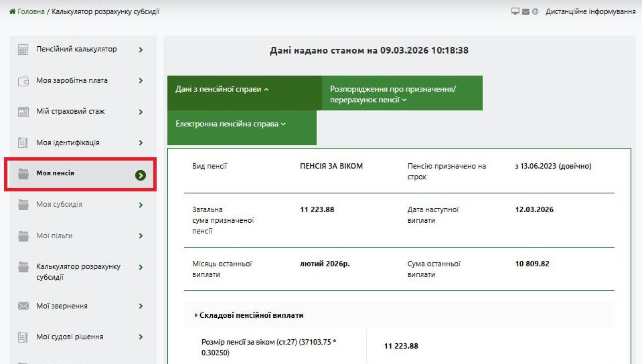Click the monitor icon in top-right header
Screen dimensions: 642x364
click(515, 11)
